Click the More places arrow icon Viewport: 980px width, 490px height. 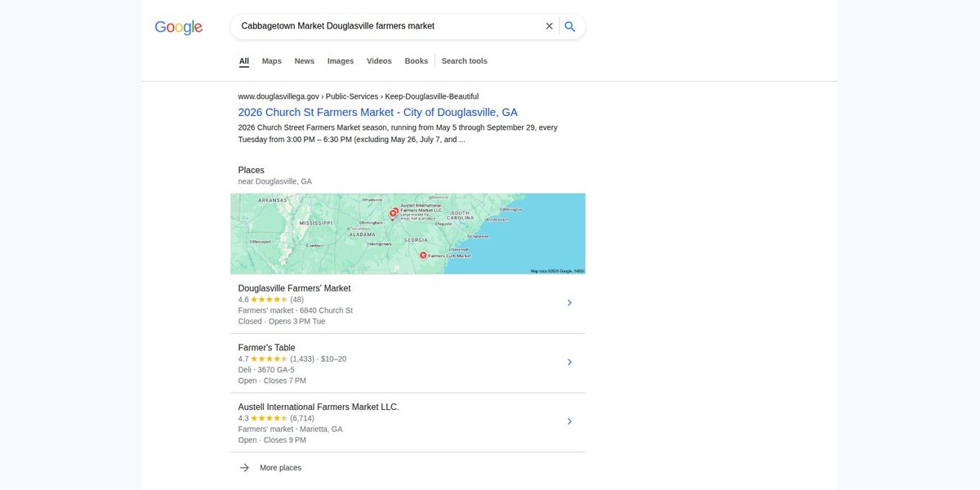(x=244, y=468)
